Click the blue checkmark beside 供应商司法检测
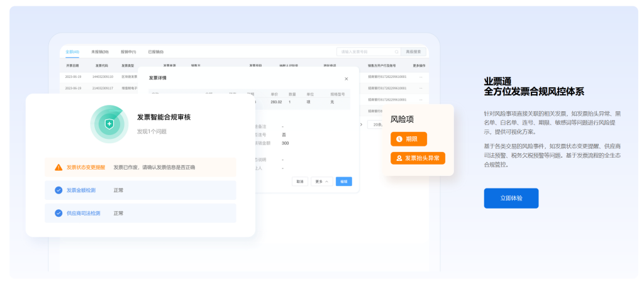The image size is (644, 294). point(58,213)
